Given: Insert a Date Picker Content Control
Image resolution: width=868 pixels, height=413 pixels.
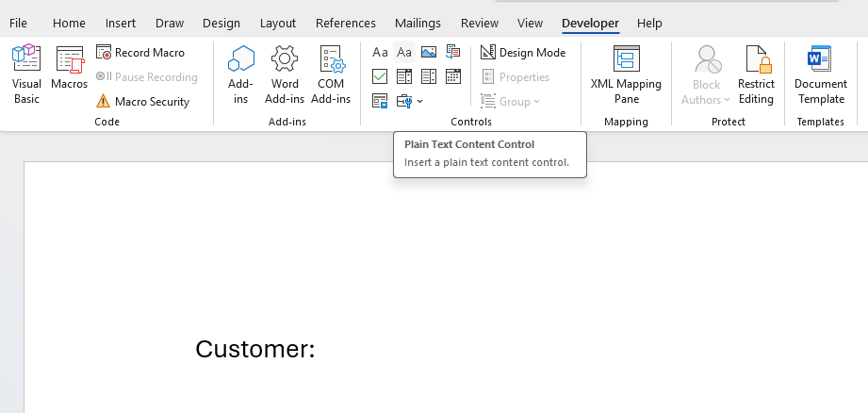Looking at the screenshot, I should tap(453, 76).
